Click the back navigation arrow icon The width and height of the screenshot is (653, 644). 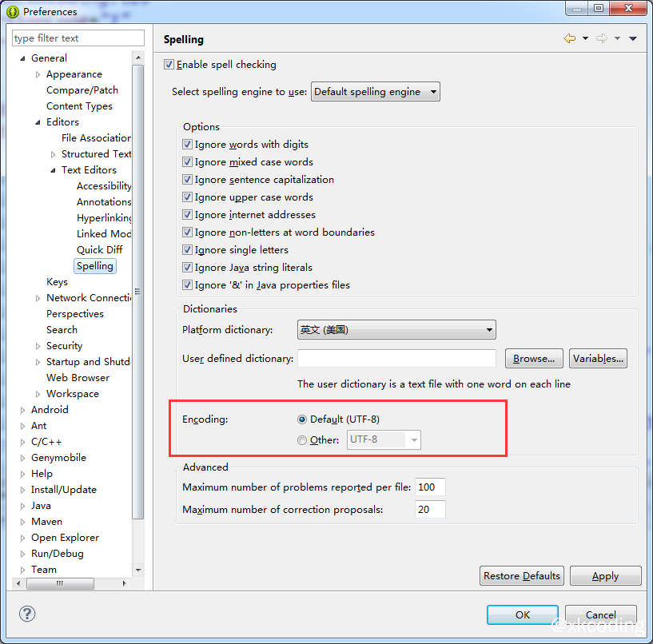pos(569,38)
